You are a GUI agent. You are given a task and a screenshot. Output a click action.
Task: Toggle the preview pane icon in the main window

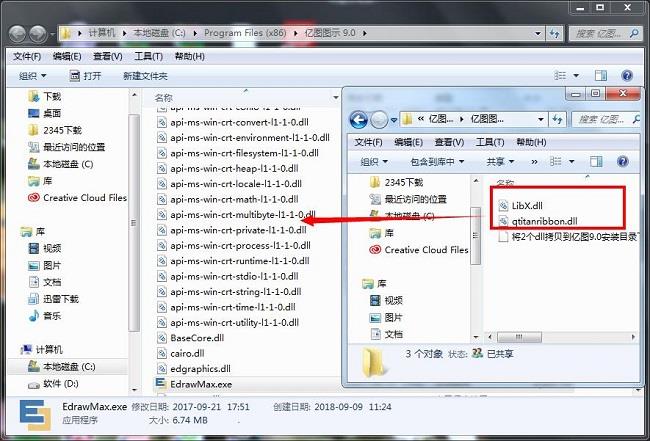tap(601, 75)
